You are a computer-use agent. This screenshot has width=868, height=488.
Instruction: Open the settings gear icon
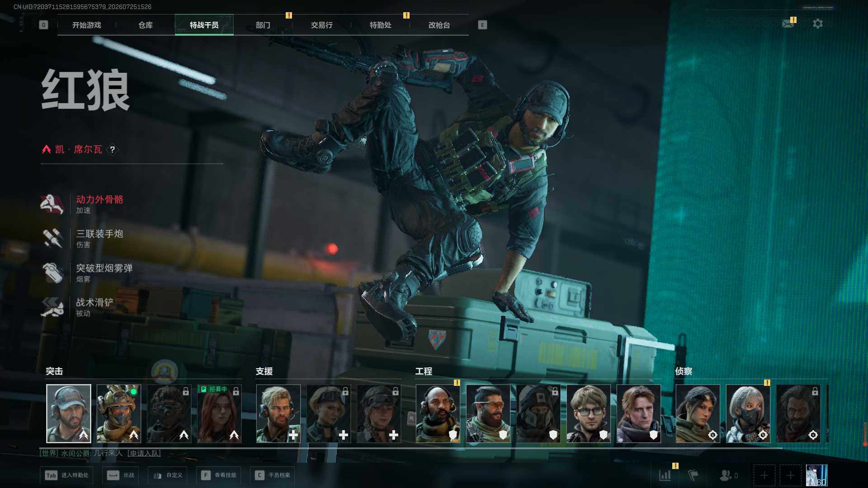pyautogui.click(x=817, y=23)
